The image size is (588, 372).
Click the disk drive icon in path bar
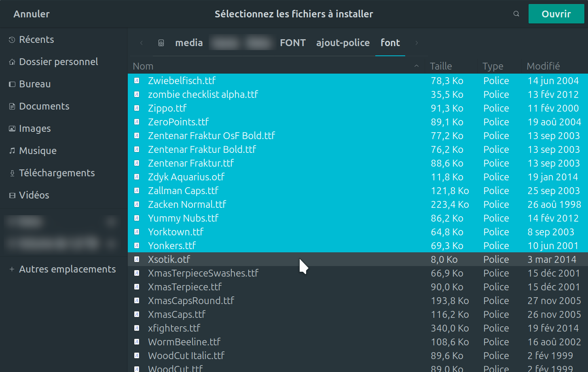(161, 43)
